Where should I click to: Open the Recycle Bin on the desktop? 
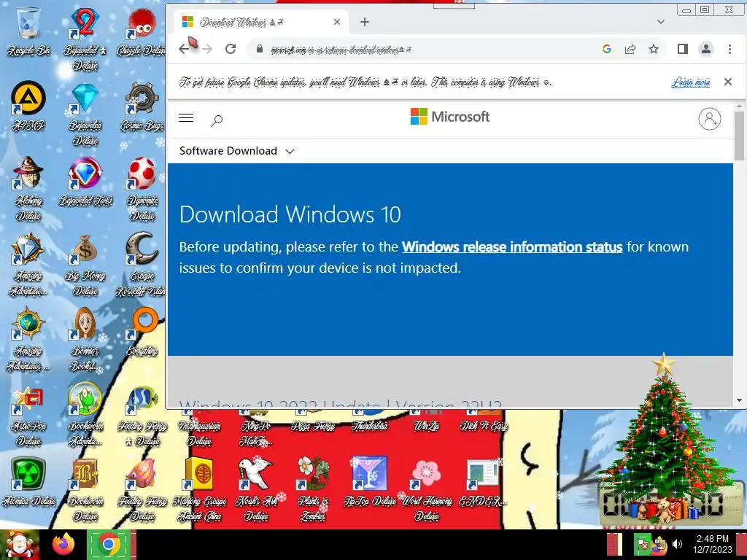click(x=28, y=31)
